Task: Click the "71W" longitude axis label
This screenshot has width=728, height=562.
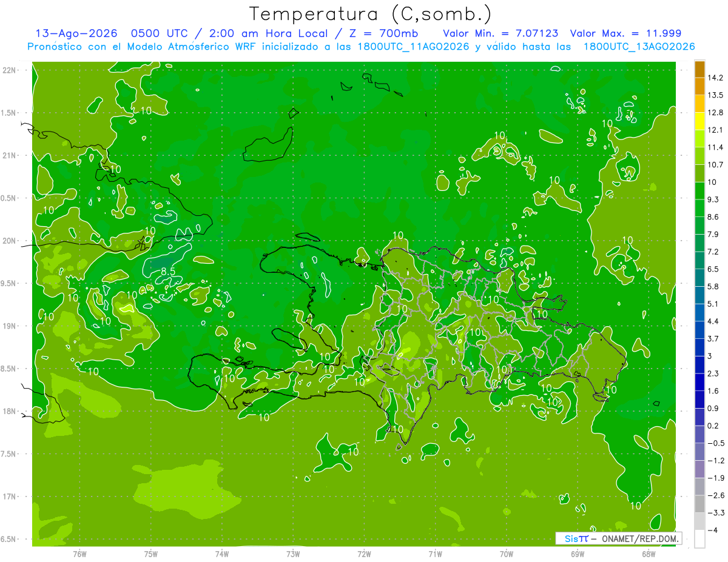Action: 435,554
